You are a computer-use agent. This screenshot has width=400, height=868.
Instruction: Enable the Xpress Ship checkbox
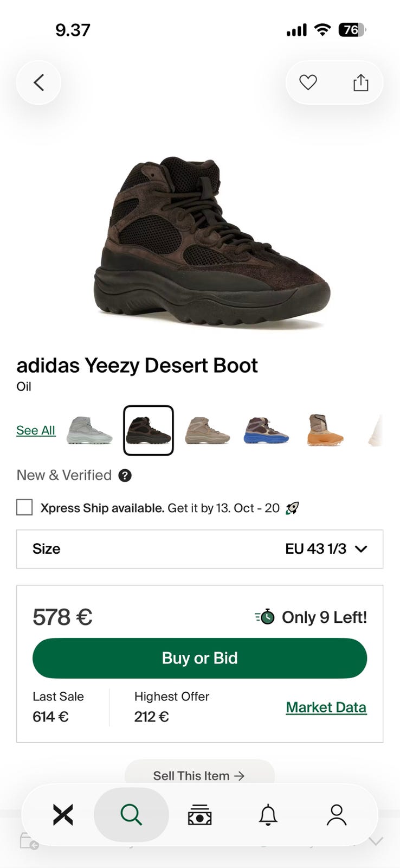[24, 507]
